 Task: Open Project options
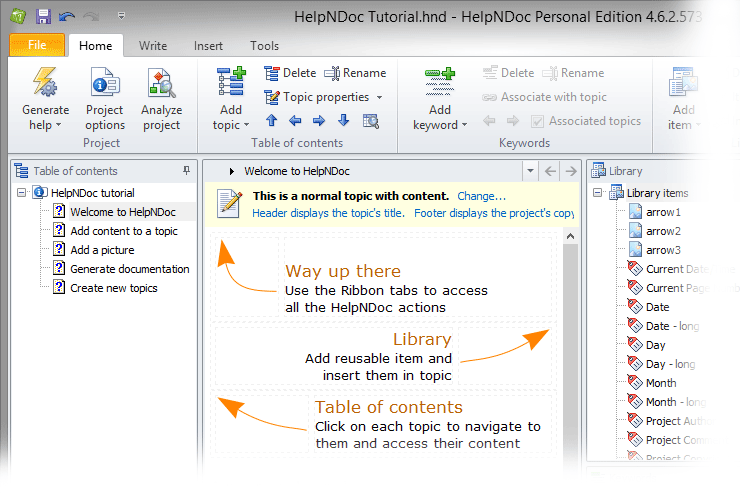point(105,99)
